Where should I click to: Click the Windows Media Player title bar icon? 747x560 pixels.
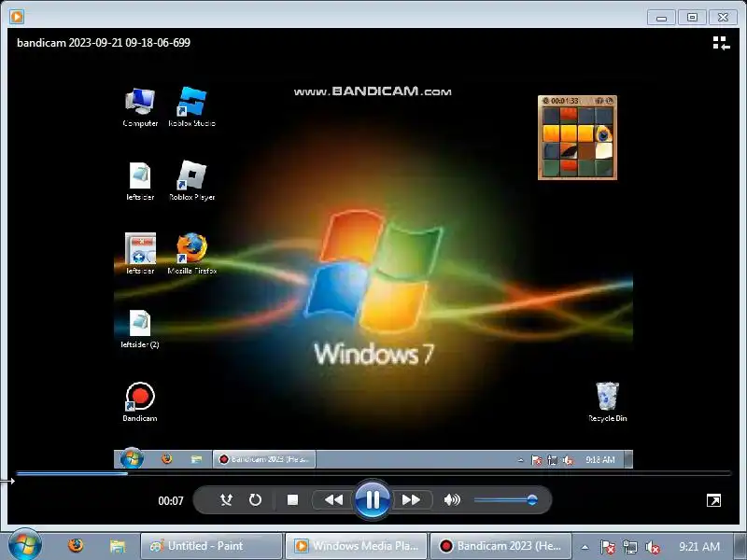(17, 17)
